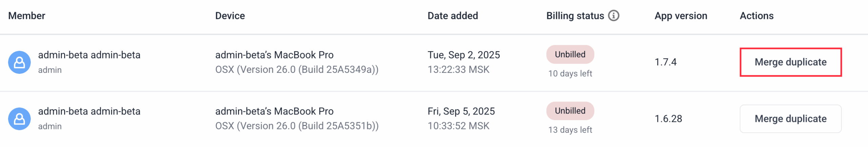Select the Device column header
The height and width of the screenshot is (147, 868).
coord(230,16)
